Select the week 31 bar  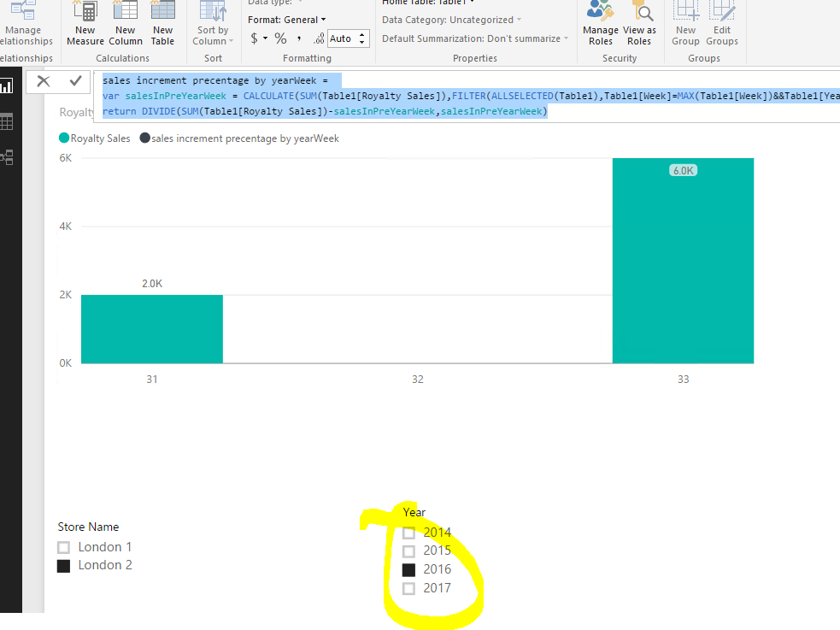pos(152,329)
